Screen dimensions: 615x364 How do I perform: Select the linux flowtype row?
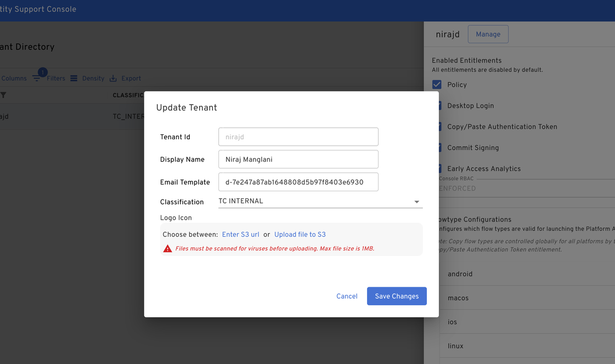(x=527, y=346)
